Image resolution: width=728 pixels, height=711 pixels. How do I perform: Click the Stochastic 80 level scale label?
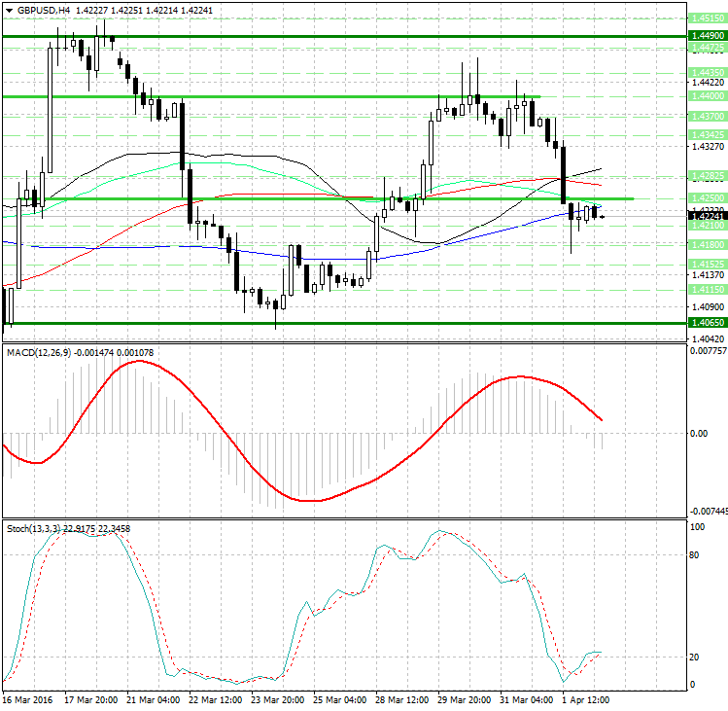click(x=695, y=555)
